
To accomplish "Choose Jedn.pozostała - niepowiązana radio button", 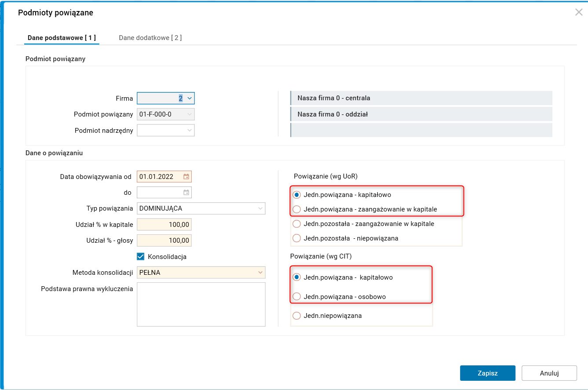I will click(x=297, y=238).
